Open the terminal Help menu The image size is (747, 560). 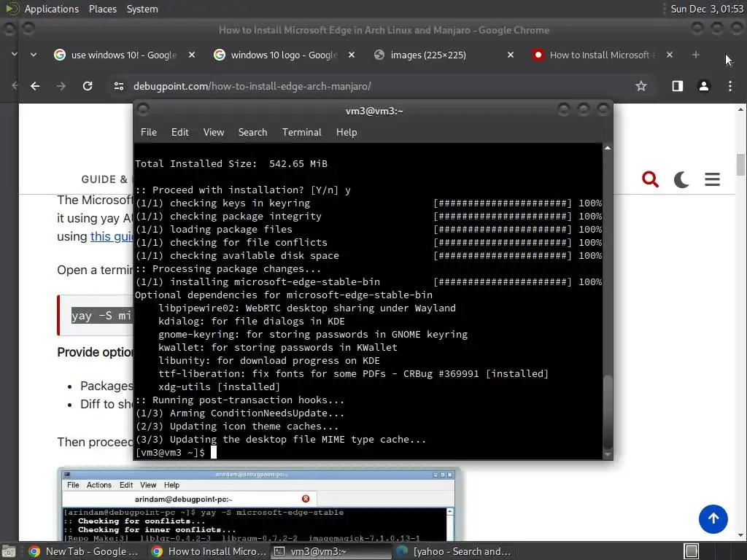point(347,133)
